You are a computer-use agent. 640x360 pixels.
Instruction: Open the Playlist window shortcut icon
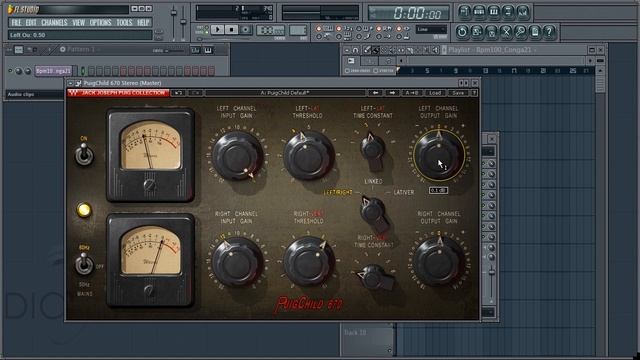[464, 11]
